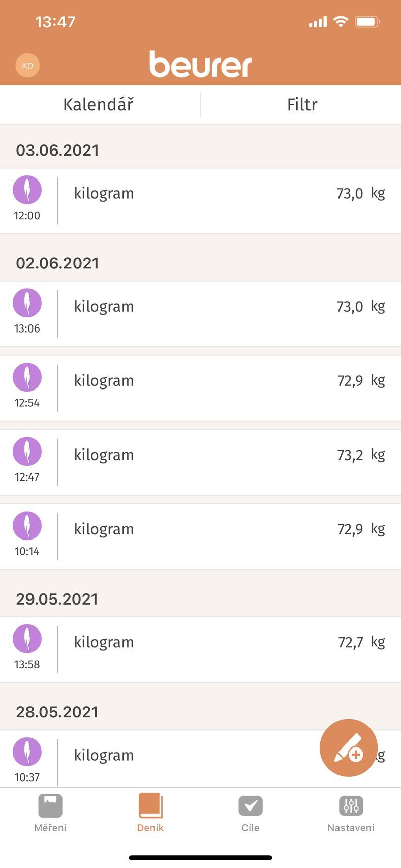401x868 pixels.
Task: Tap the 03.06.2021 date header
Action: 200,150
